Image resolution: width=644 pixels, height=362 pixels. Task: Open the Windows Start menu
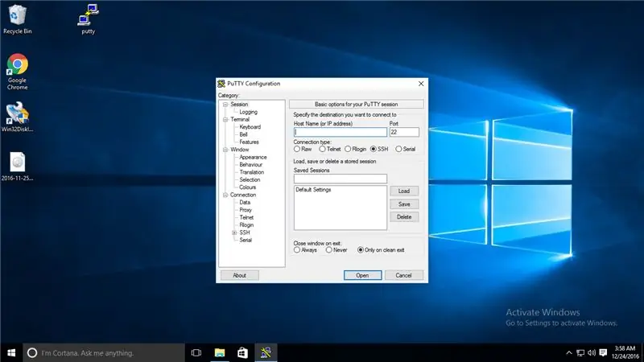point(11,352)
